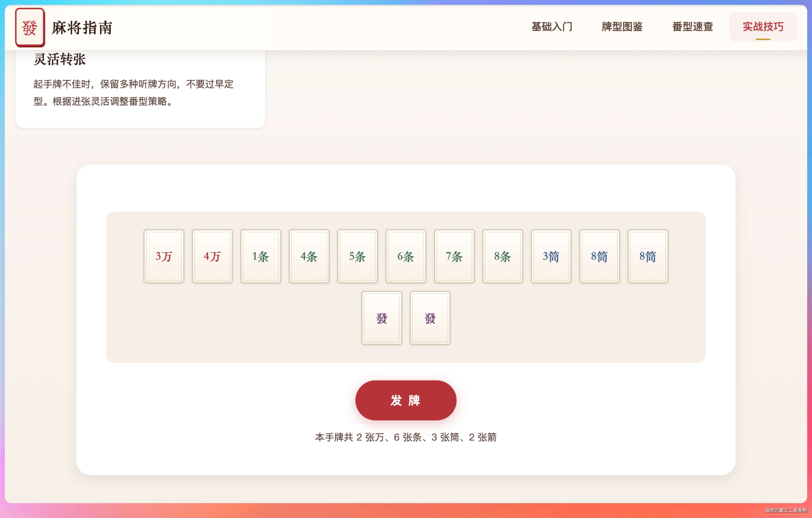Click the 3筒 tile
This screenshot has width=812, height=518.
pos(551,256)
